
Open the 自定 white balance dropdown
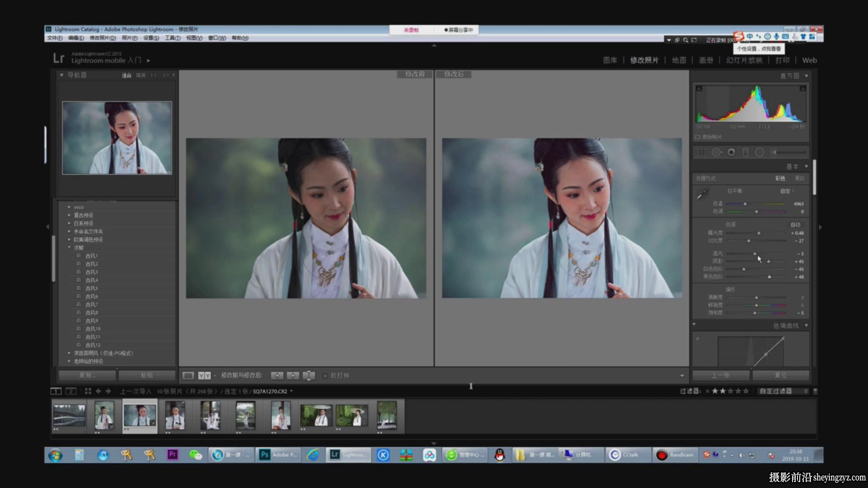coord(787,191)
